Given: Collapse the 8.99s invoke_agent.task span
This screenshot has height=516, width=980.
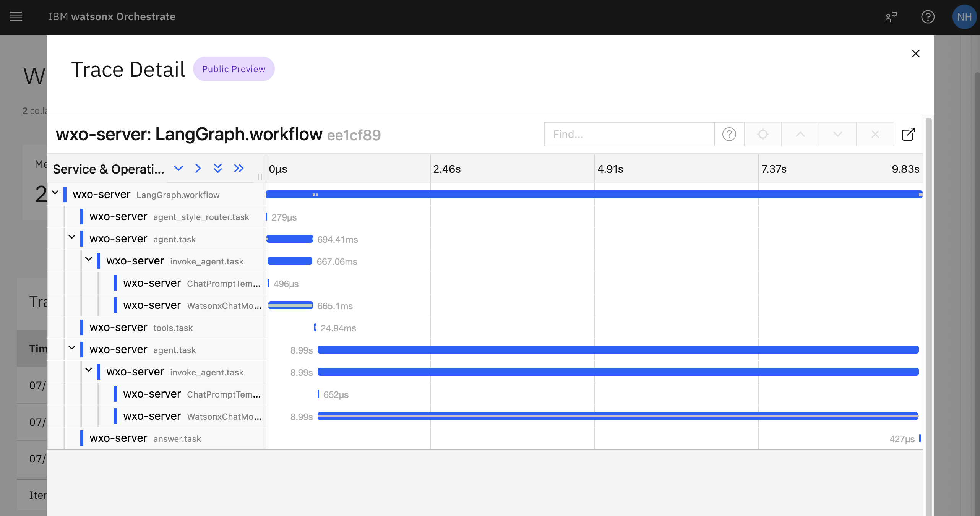Looking at the screenshot, I should [89, 370].
